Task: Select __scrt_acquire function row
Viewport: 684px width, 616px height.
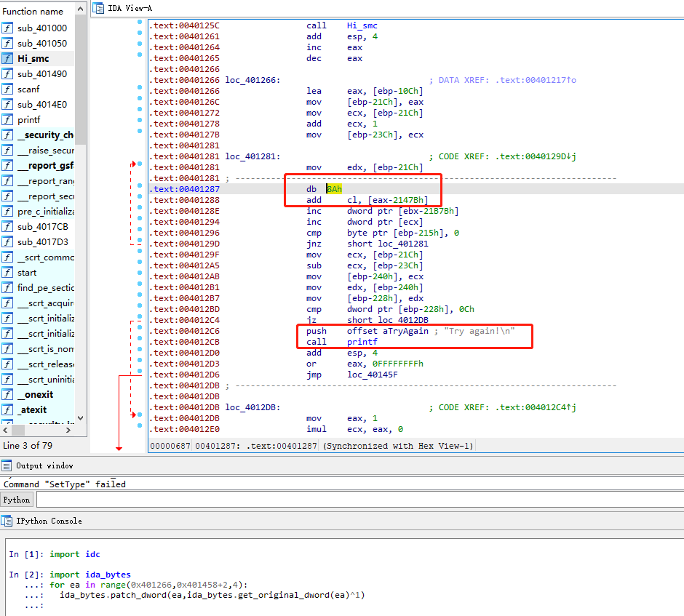Action: coord(38,303)
